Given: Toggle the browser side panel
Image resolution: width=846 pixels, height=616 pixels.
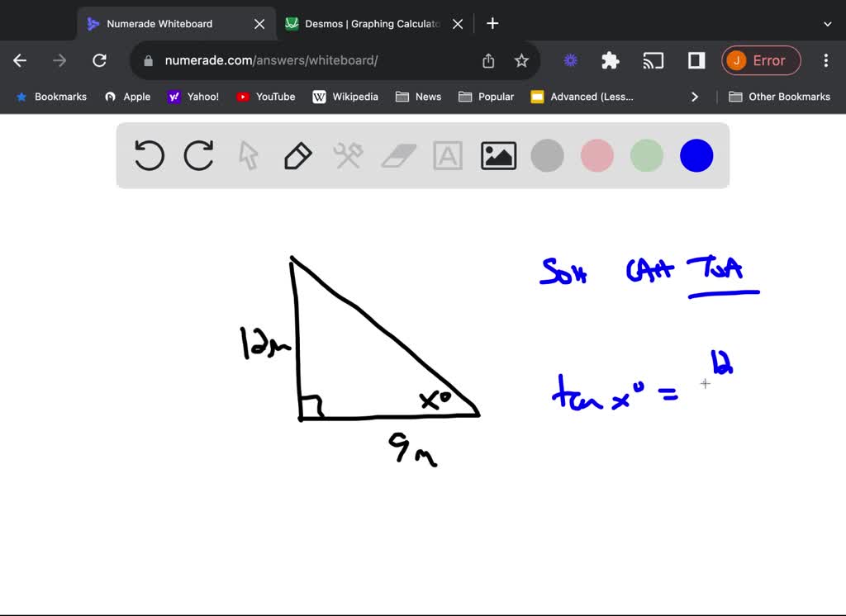Looking at the screenshot, I should [x=695, y=60].
